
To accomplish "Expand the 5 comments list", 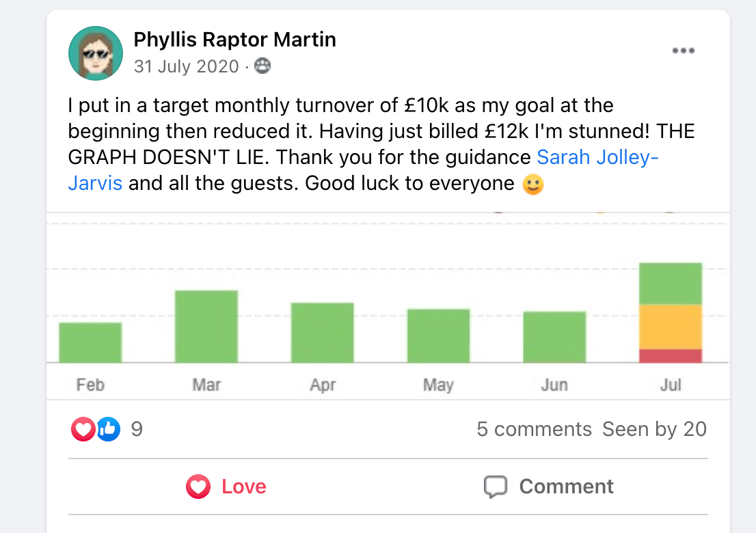I will (534, 429).
